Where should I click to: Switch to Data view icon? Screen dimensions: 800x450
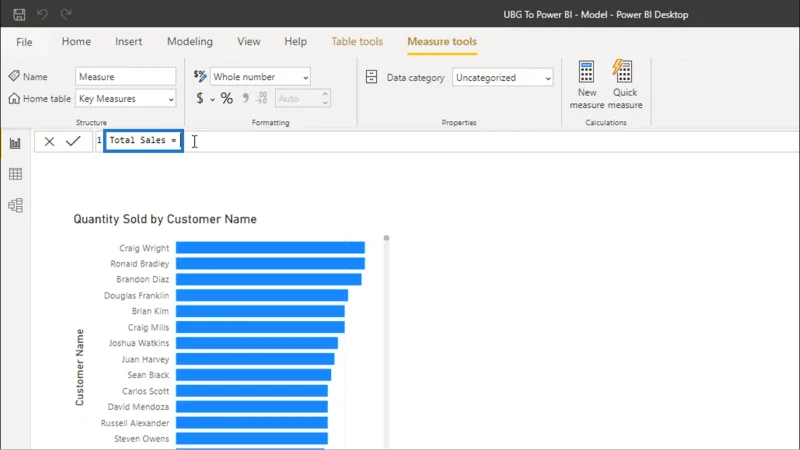point(15,174)
